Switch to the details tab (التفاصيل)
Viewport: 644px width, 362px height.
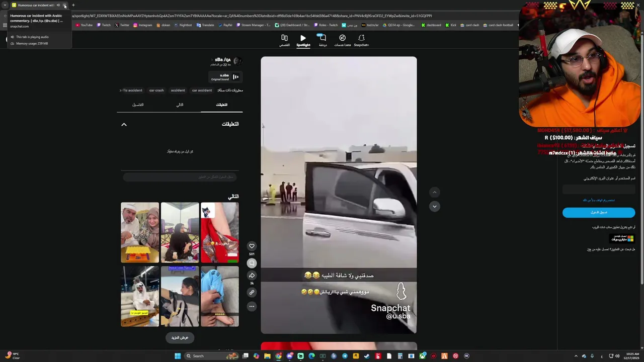138,105
